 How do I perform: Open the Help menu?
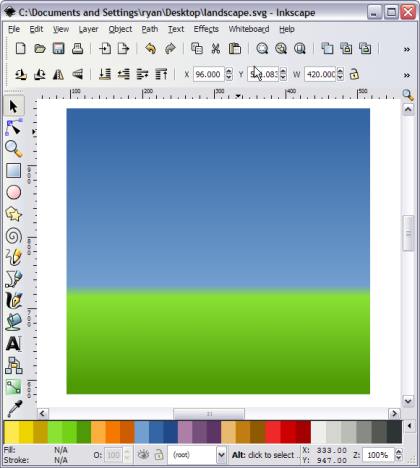point(287,29)
